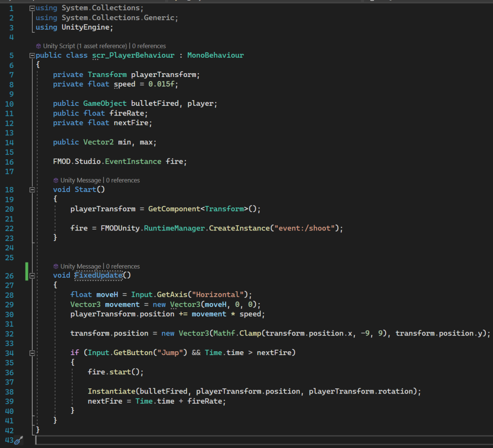Click the Unity icon above the Start method

pyautogui.click(x=56, y=180)
